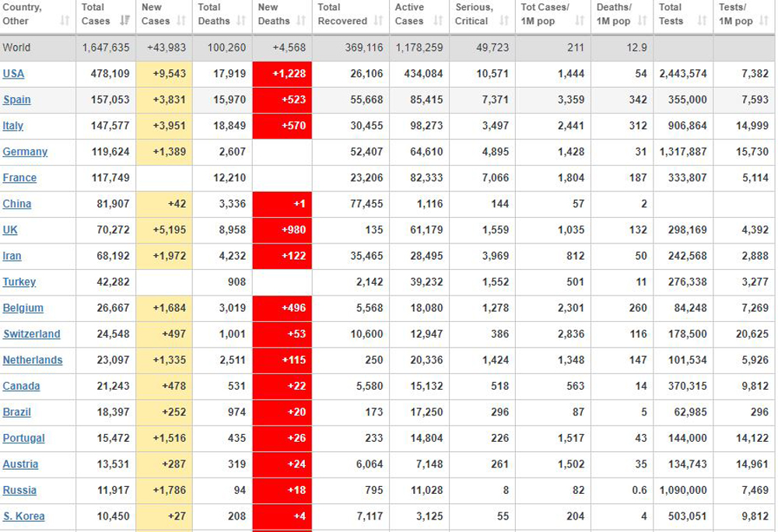Open the Switzerland country link
This screenshot has width=778, height=532.
click(x=32, y=334)
